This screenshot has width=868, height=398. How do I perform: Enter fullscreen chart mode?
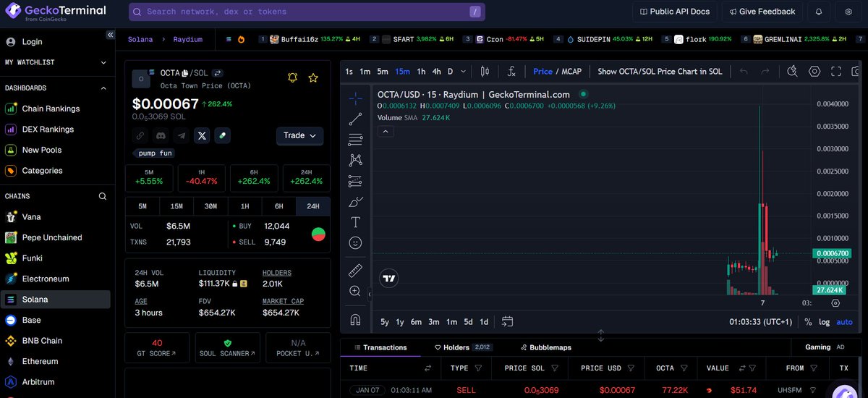(836, 72)
